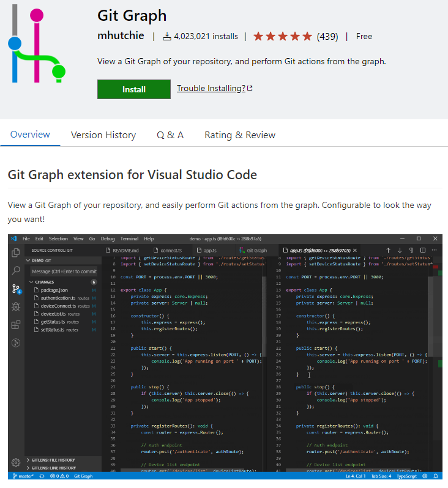This screenshot has height=488, width=448.
Task: Open the View menu
Action: click(78, 238)
